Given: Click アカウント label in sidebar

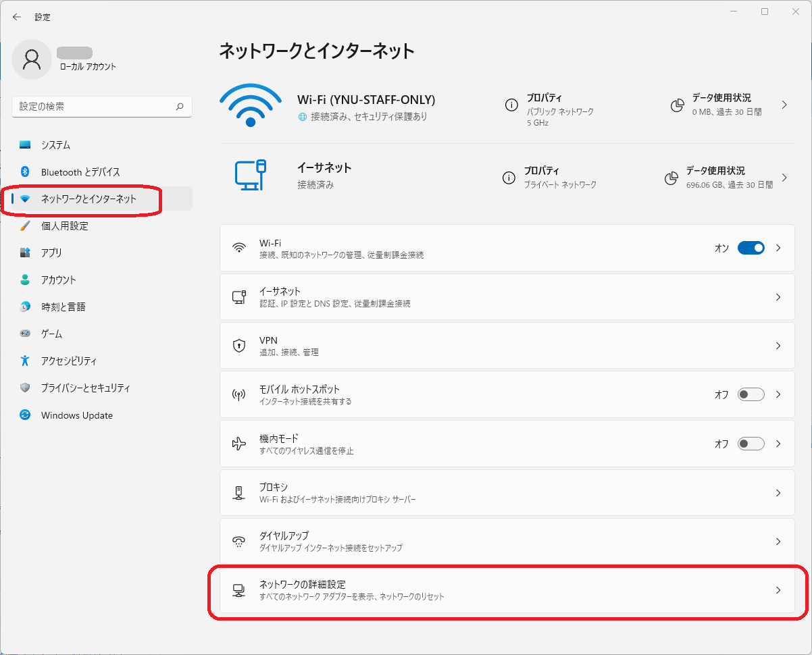Looking at the screenshot, I should click(x=59, y=280).
